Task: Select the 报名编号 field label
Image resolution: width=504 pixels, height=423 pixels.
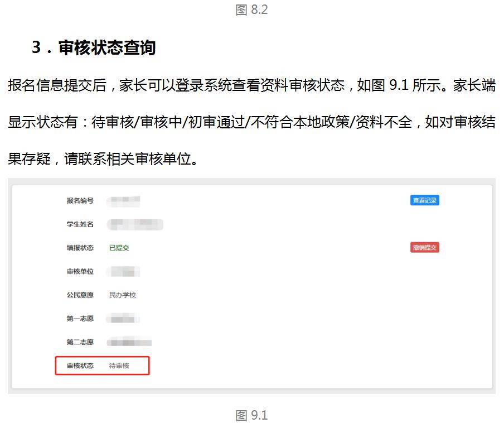Action: click(x=80, y=201)
